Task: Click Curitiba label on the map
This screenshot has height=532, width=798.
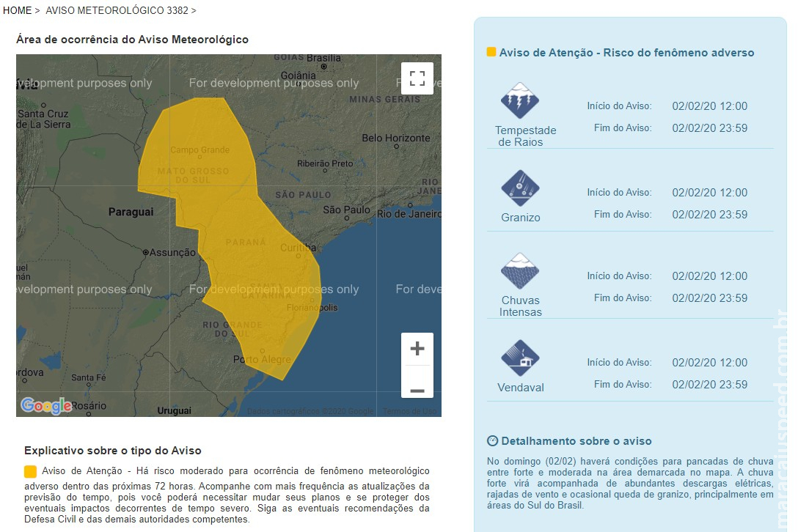Action: click(299, 248)
